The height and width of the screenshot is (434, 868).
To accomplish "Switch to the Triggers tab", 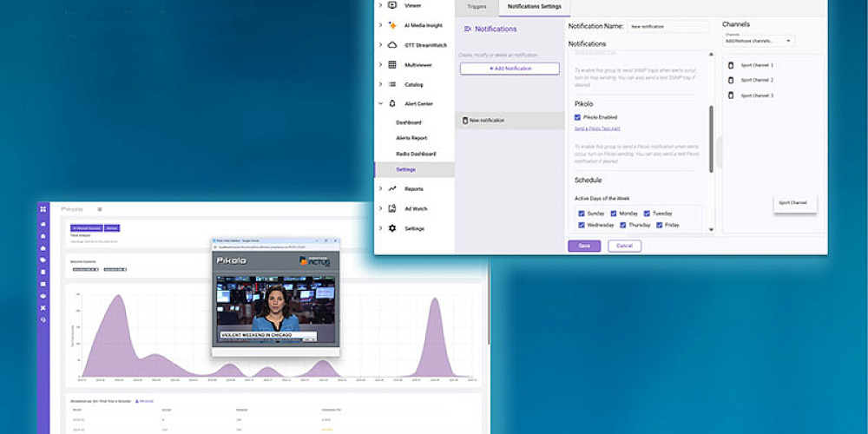I will tap(477, 7).
